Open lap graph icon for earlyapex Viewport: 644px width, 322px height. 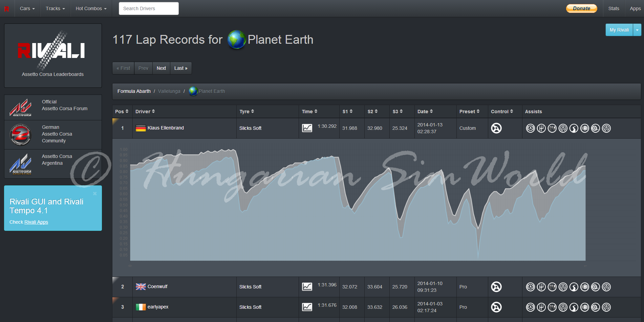click(307, 307)
